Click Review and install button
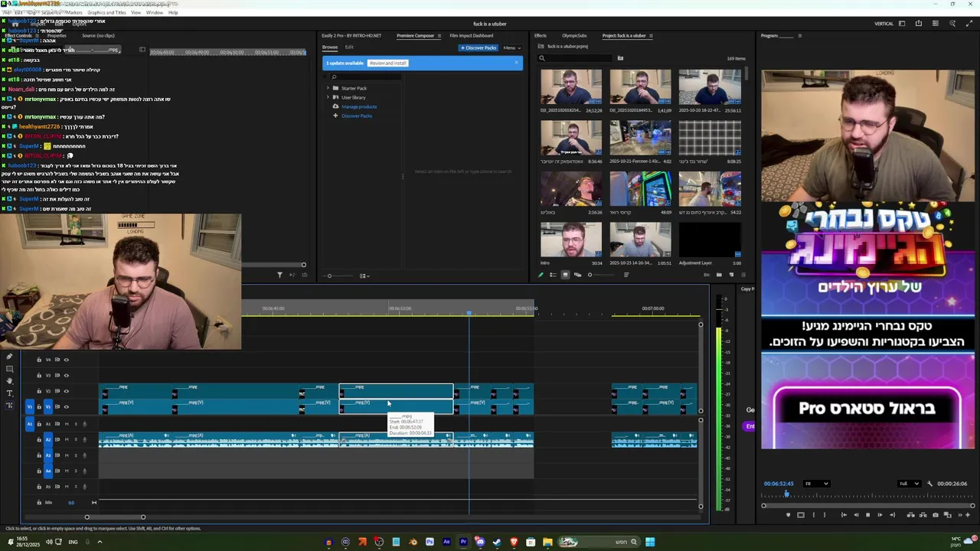 [387, 63]
